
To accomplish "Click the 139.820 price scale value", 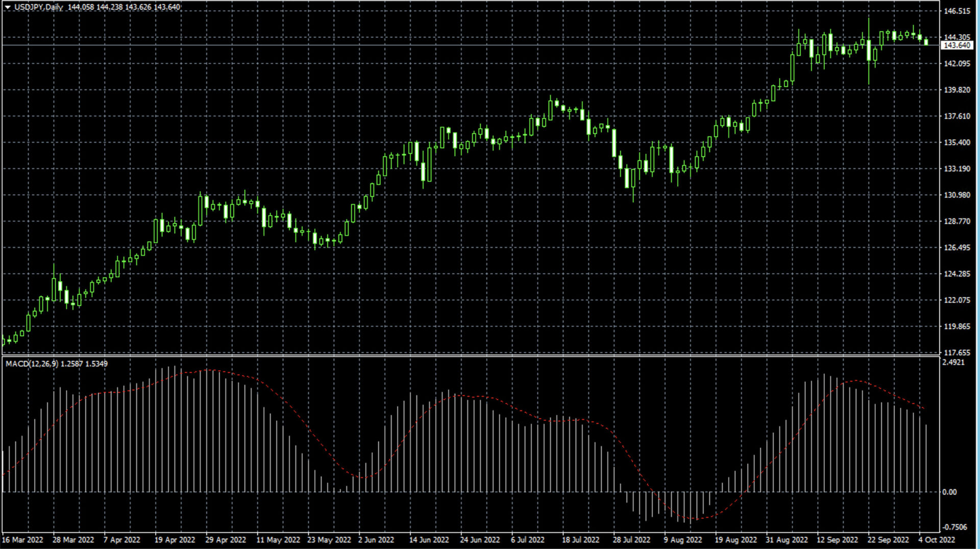I will 957,90.
